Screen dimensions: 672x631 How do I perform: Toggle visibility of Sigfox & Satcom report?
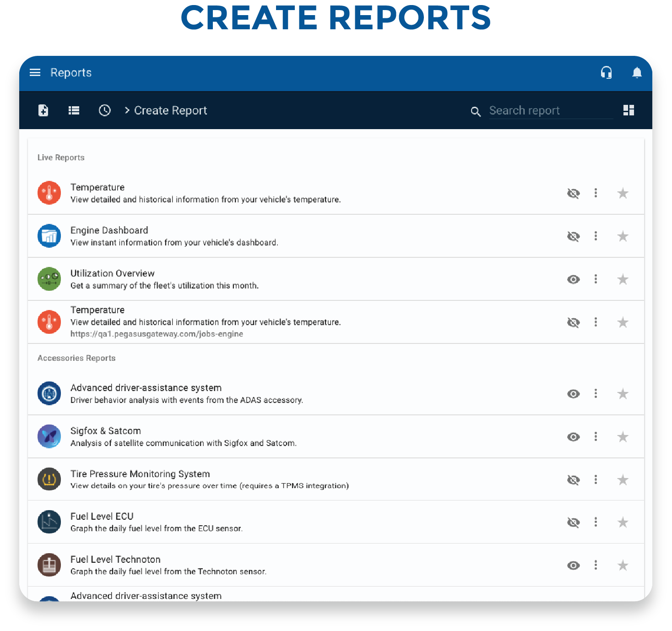pyautogui.click(x=573, y=437)
